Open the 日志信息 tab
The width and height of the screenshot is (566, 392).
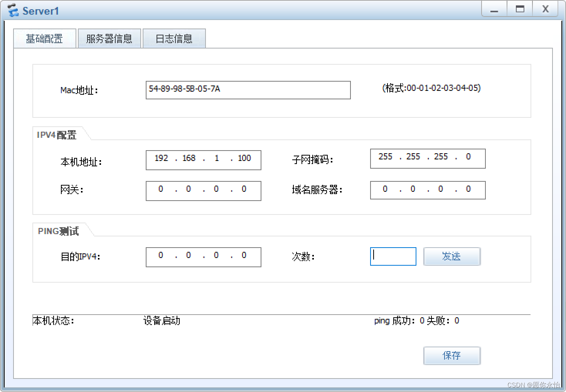[x=174, y=38]
